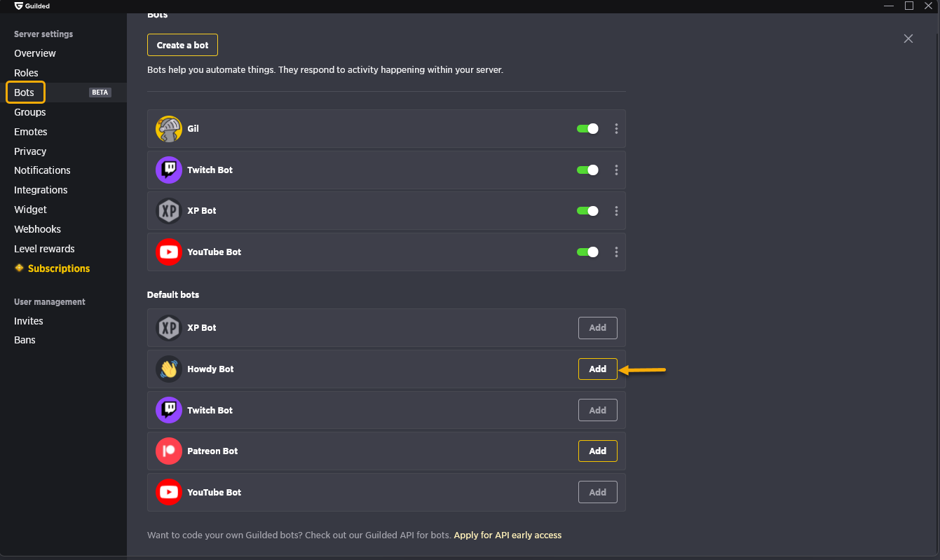Go to Privacy settings
The width and height of the screenshot is (940, 560).
(x=30, y=151)
